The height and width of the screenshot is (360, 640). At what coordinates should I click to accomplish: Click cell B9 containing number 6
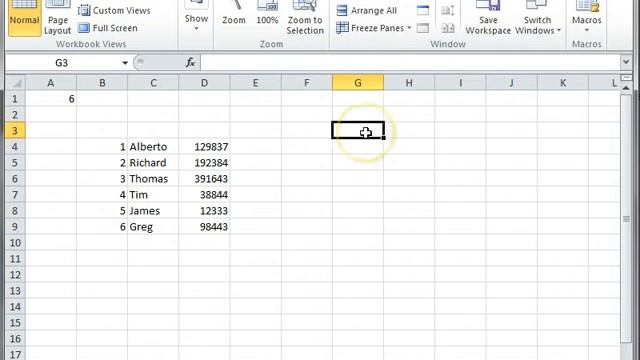pos(102,227)
